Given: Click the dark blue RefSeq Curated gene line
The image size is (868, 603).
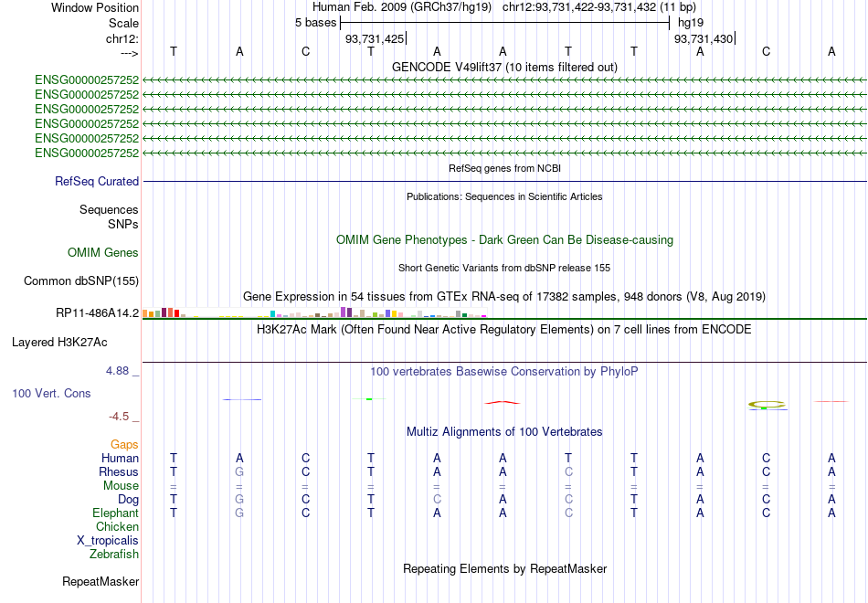Looking at the screenshot, I should (x=505, y=181).
